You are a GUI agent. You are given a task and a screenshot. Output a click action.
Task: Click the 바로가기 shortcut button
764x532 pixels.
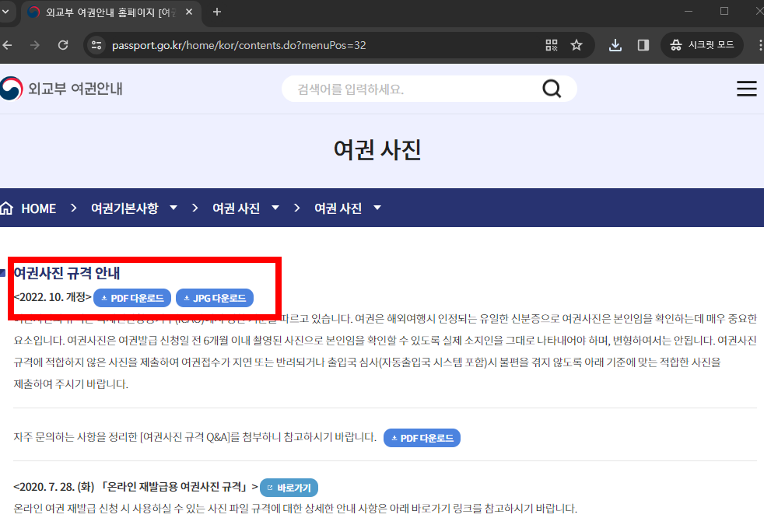289,488
